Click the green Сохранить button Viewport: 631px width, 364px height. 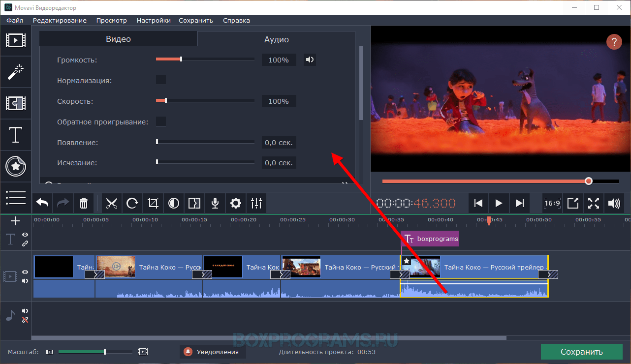[582, 352]
